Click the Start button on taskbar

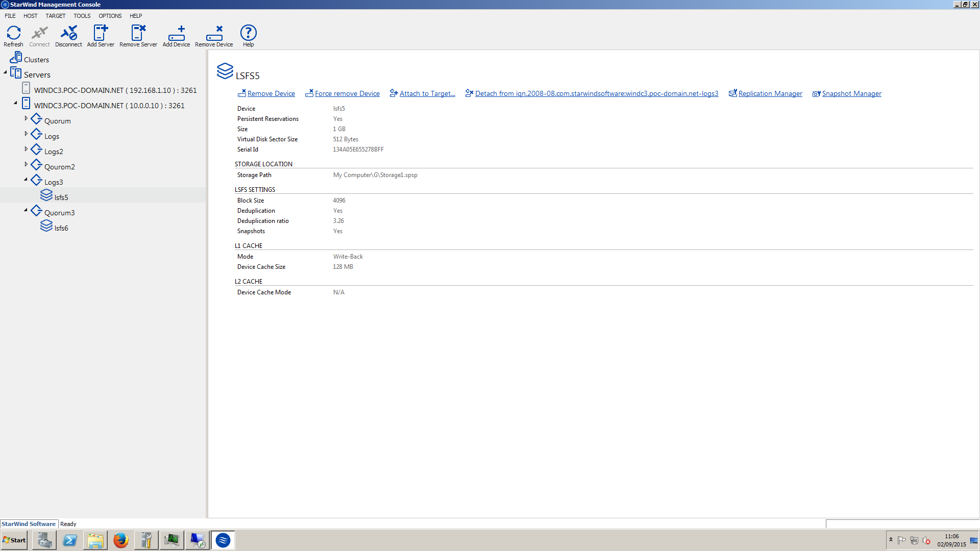14,540
